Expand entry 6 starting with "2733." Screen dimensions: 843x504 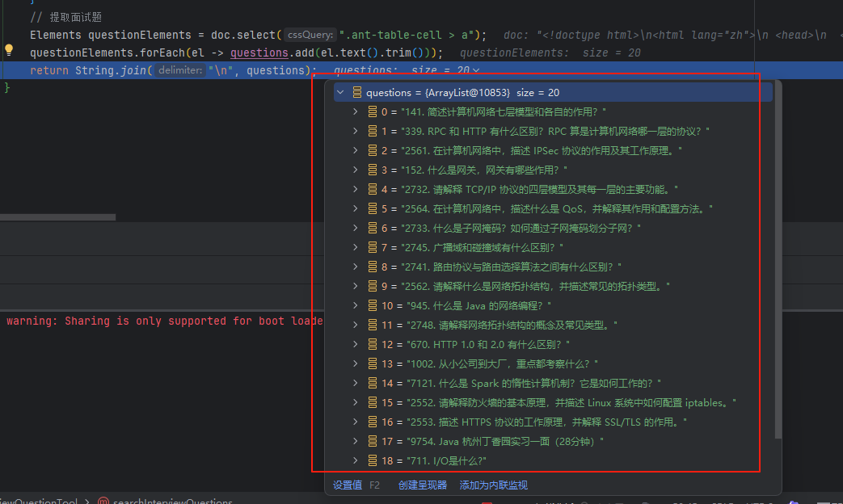(356, 228)
